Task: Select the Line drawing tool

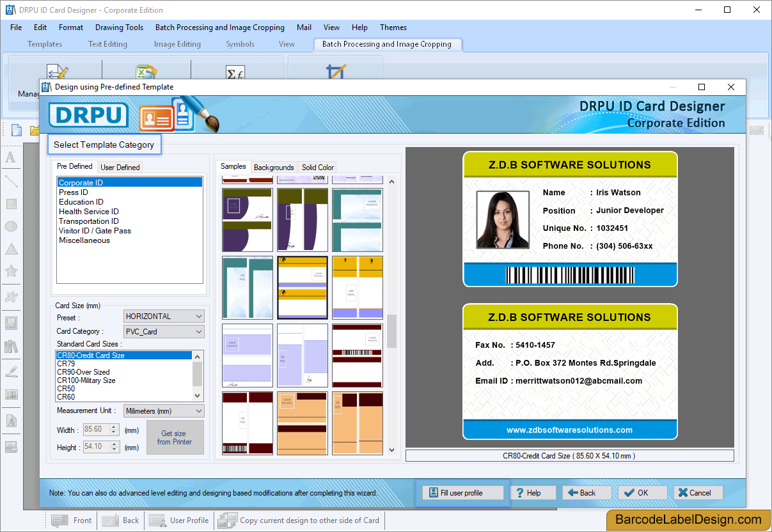Action: [x=11, y=181]
